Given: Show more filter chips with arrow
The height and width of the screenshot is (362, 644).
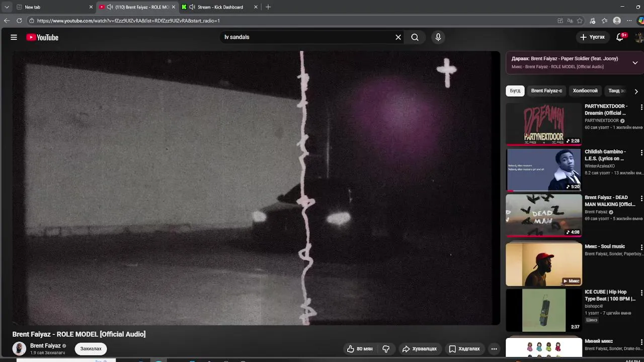Looking at the screenshot, I should 636,91.
